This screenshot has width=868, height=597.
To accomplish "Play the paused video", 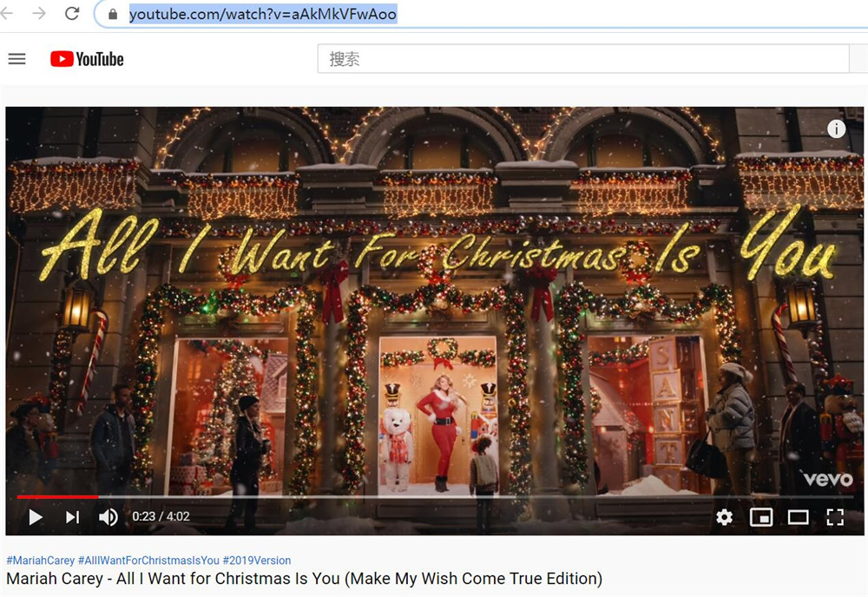I will click(x=36, y=517).
